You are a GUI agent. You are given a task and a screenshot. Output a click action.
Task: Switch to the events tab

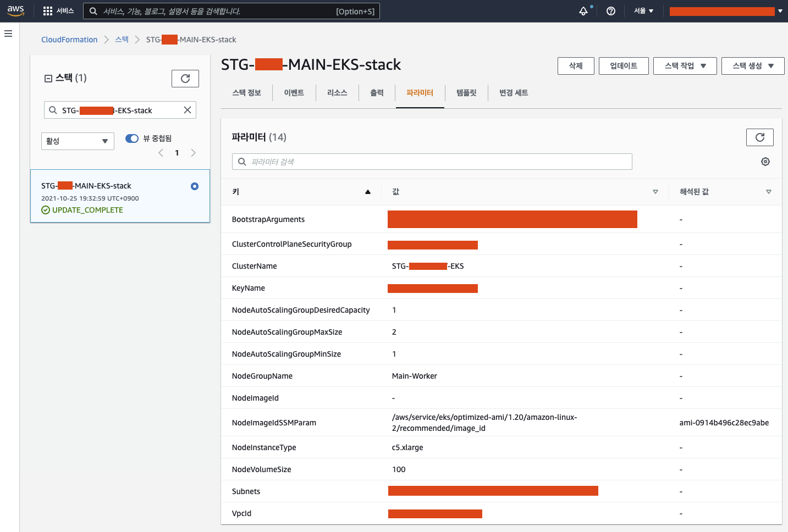[x=294, y=93]
